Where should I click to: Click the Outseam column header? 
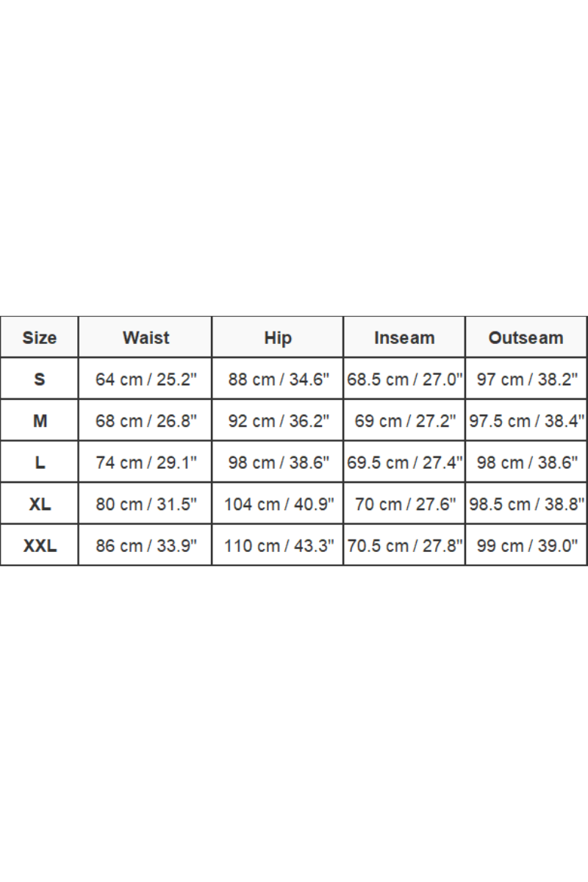[526, 337]
